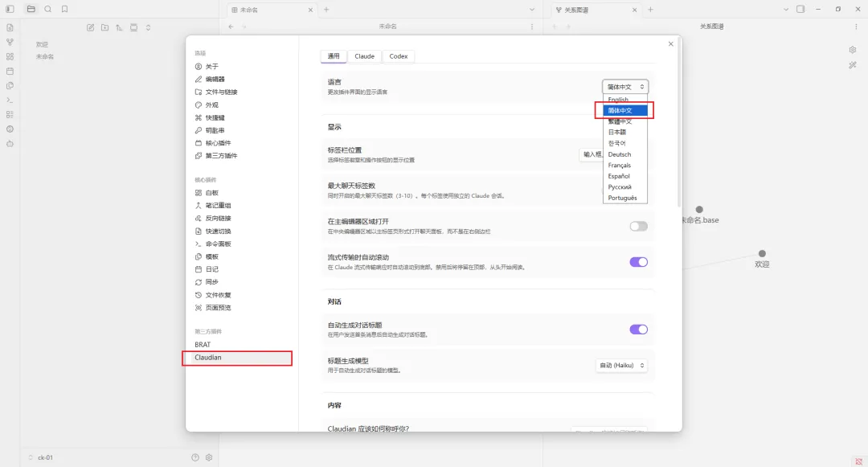The width and height of the screenshot is (868, 467).
Task: Close the settings dialog
Action: (x=670, y=43)
